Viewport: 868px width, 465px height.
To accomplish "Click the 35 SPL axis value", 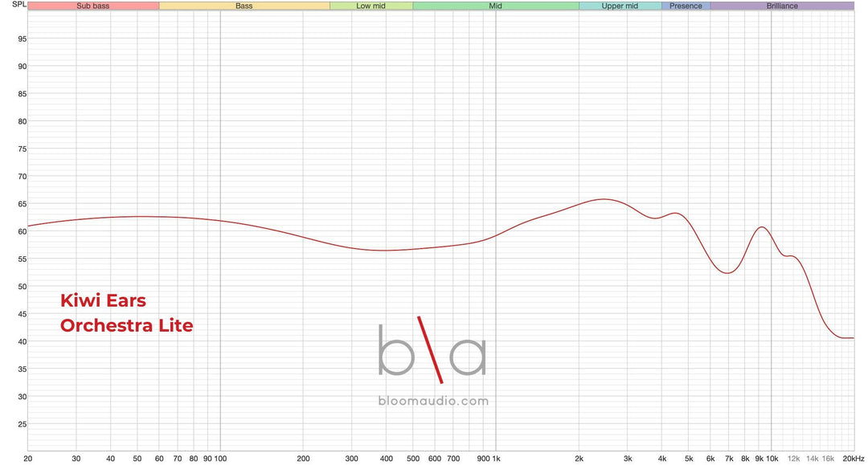I will coord(23,369).
